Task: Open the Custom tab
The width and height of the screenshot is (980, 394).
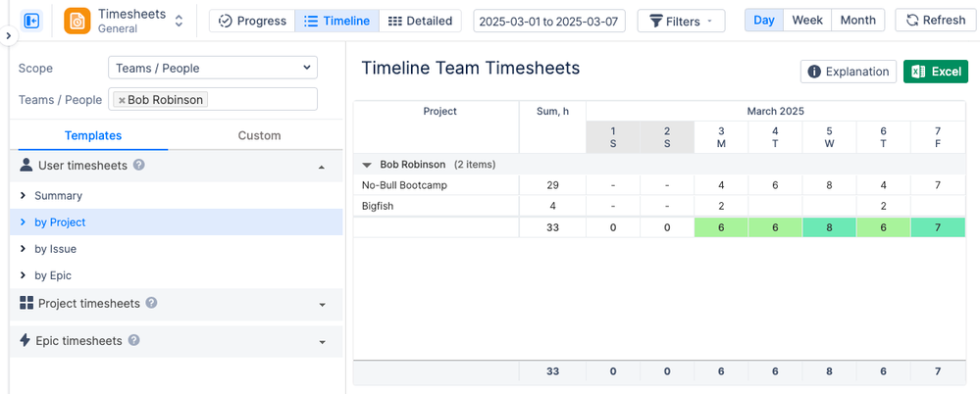Action: pos(259,135)
